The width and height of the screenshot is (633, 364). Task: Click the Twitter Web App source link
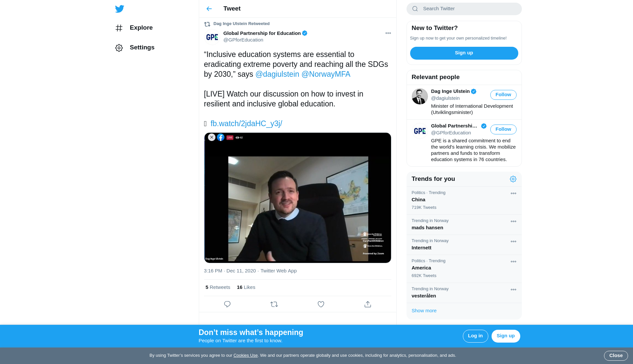coord(279,271)
